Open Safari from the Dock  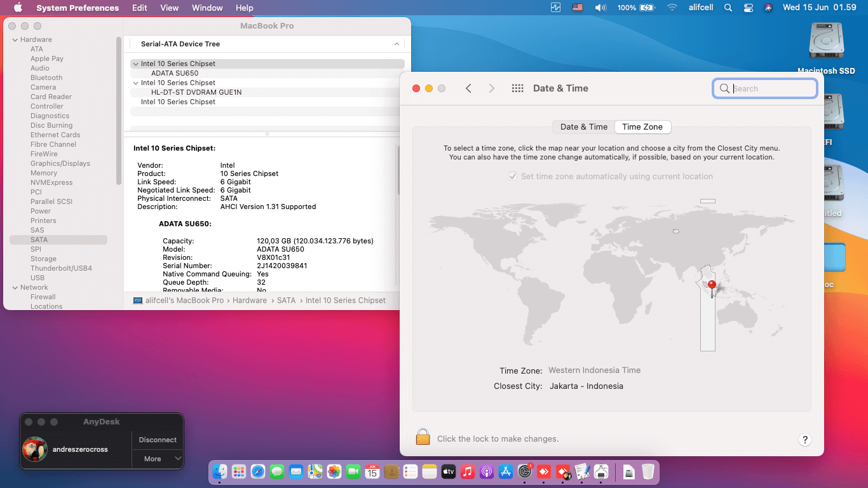pyautogui.click(x=258, y=471)
